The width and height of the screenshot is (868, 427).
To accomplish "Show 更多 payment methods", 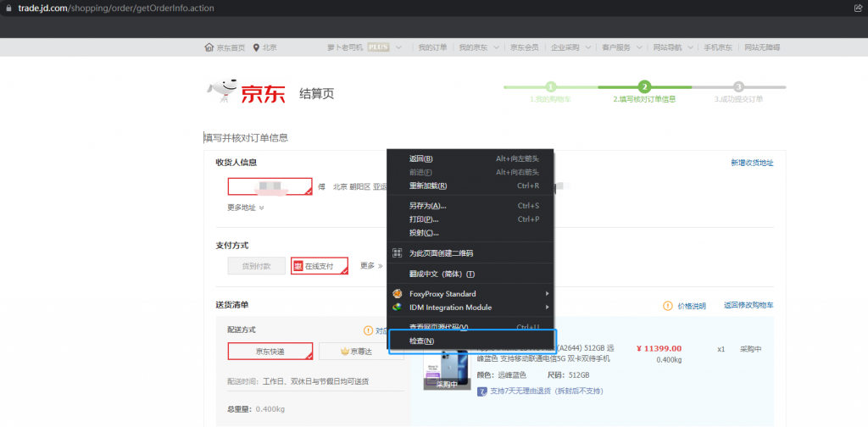I will pyautogui.click(x=371, y=266).
